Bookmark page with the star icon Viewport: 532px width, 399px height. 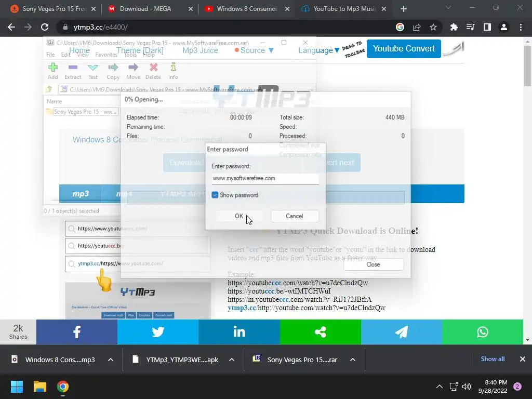tap(433, 27)
